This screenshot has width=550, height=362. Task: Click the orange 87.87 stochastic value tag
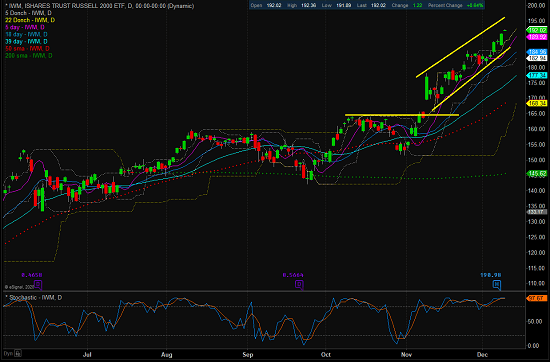tap(537, 298)
